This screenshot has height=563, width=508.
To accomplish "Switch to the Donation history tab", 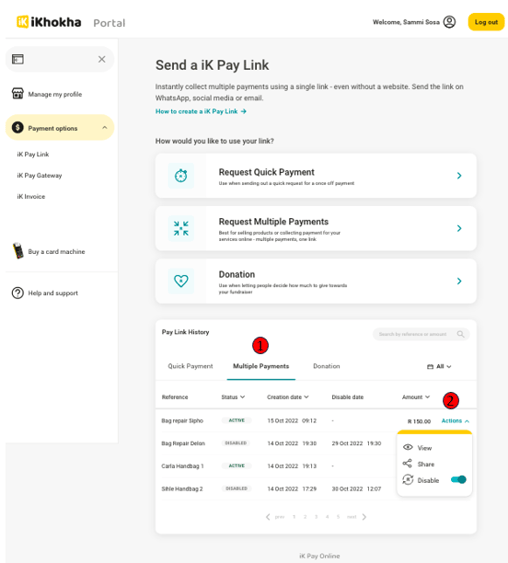I will click(326, 366).
